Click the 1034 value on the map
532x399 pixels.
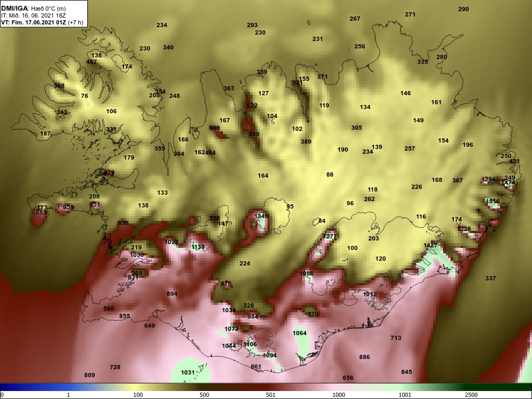229,310
